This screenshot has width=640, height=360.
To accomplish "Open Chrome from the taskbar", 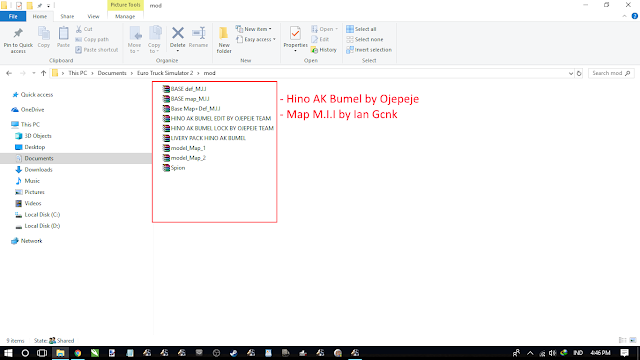I will [78, 353].
